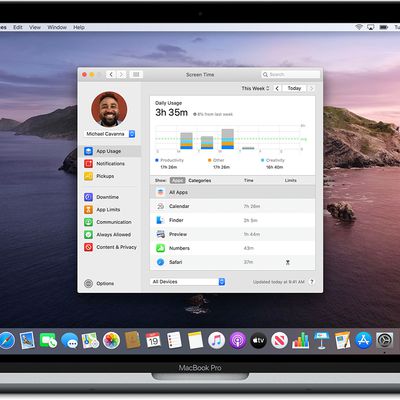Click the AirPlay display icon in menu bar
The width and height of the screenshot is (400, 400).
point(371,27)
